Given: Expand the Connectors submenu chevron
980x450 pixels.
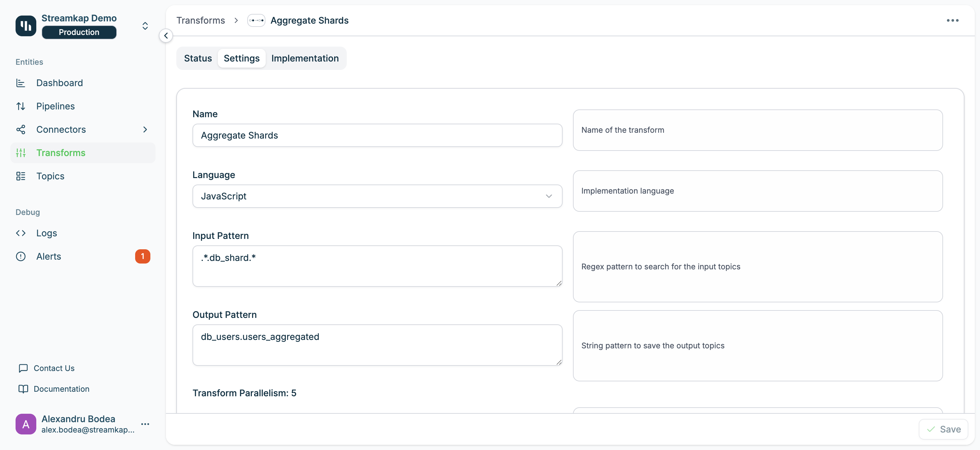Looking at the screenshot, I should [x=145, y=129].
